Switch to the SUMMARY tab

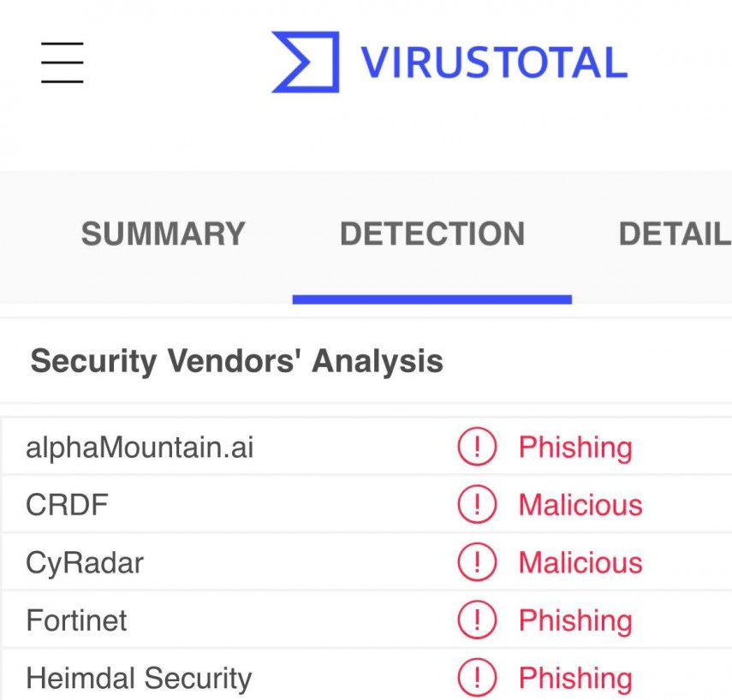[164, 234]
